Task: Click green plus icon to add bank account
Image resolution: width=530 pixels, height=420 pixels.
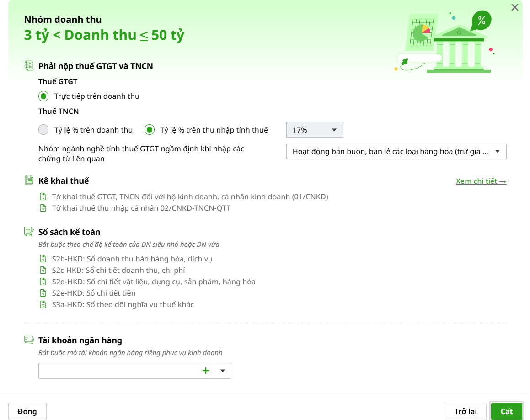Action: (206, 371)
